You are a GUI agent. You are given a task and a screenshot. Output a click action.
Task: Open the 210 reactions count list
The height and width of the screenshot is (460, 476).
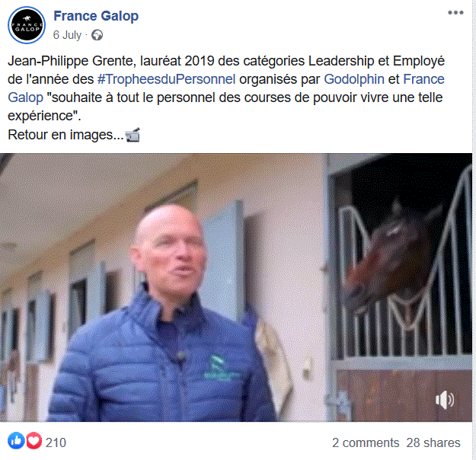[56, 442]
